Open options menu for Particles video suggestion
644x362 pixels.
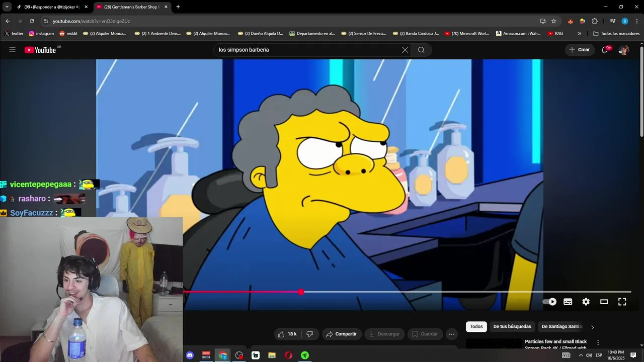coord(598,342)
